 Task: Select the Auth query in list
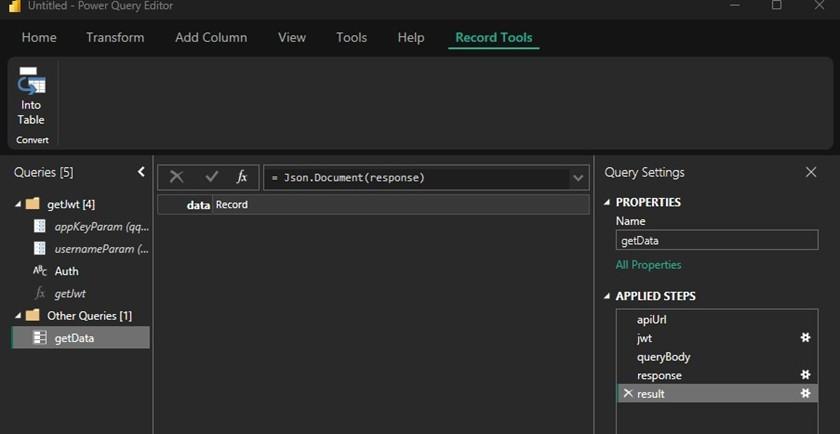tap(66, 271)
